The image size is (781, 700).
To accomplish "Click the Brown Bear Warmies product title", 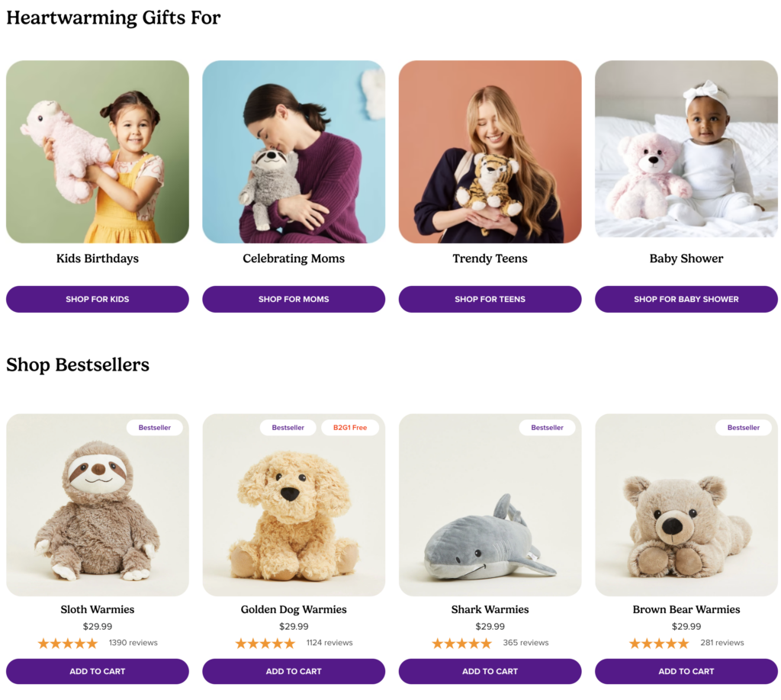I will tap(686, 609).
